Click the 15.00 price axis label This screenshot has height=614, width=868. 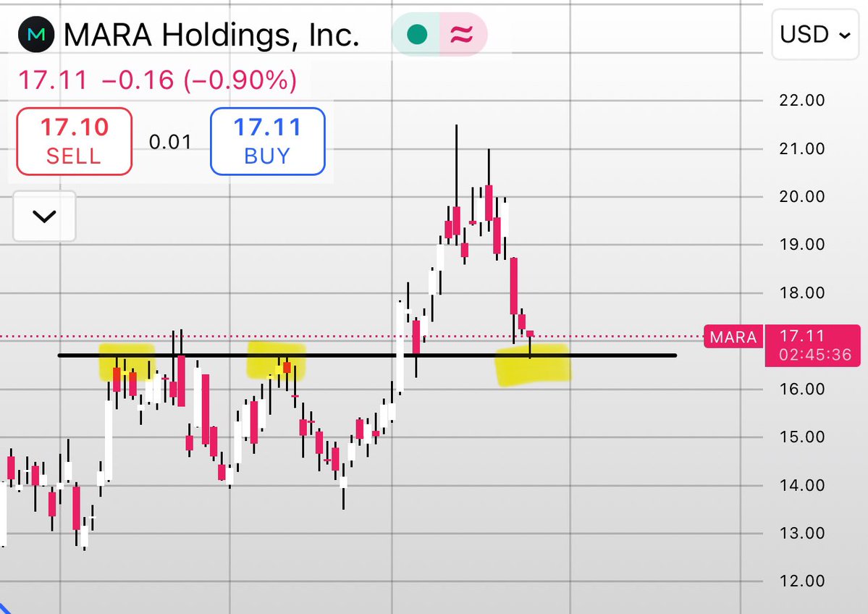802,437
